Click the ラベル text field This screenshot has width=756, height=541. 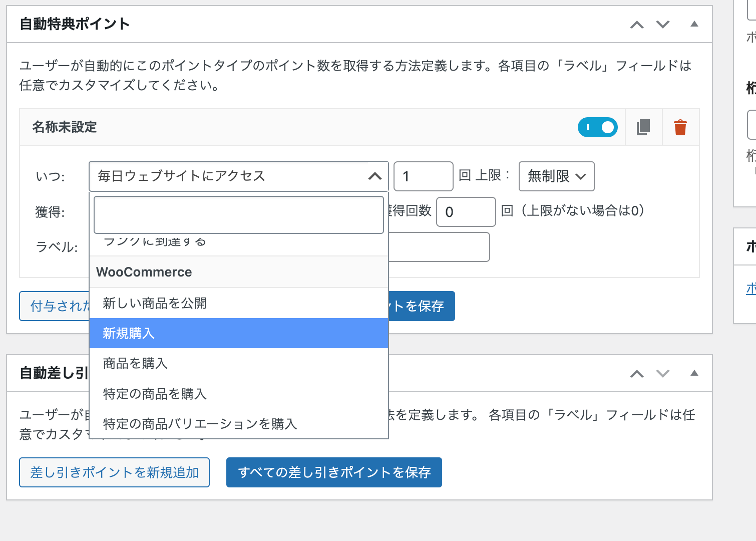pyautogui.click(x=439, y=247)
